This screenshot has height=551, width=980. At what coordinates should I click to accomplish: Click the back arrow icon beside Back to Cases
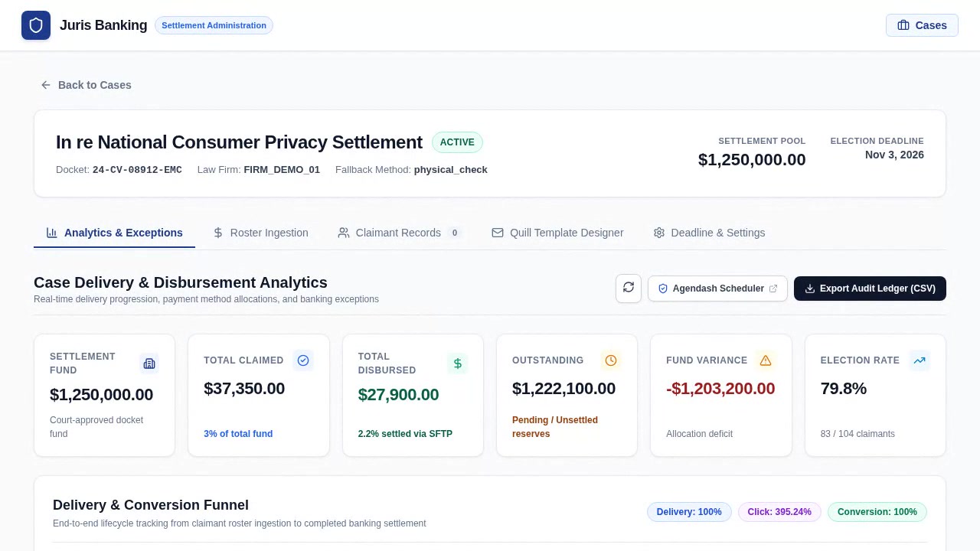coord(46,85)
